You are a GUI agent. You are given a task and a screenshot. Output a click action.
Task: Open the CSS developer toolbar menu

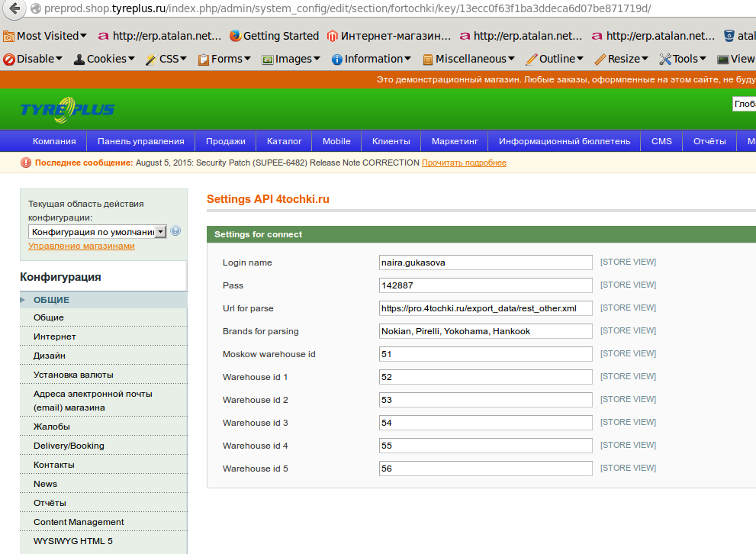click(x=166, y=59)
